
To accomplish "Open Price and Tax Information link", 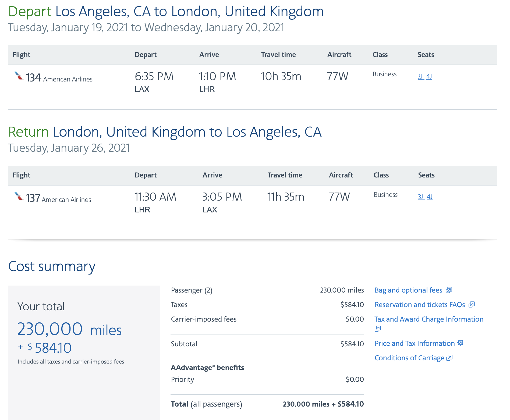I will [x=415, y=343].
